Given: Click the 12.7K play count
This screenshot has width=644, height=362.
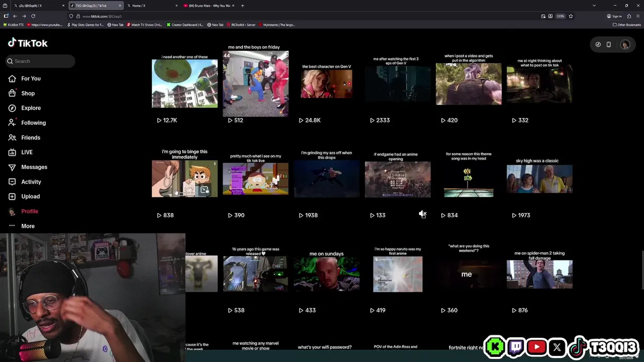Looking at the screenshot, I should click(167, 120).
